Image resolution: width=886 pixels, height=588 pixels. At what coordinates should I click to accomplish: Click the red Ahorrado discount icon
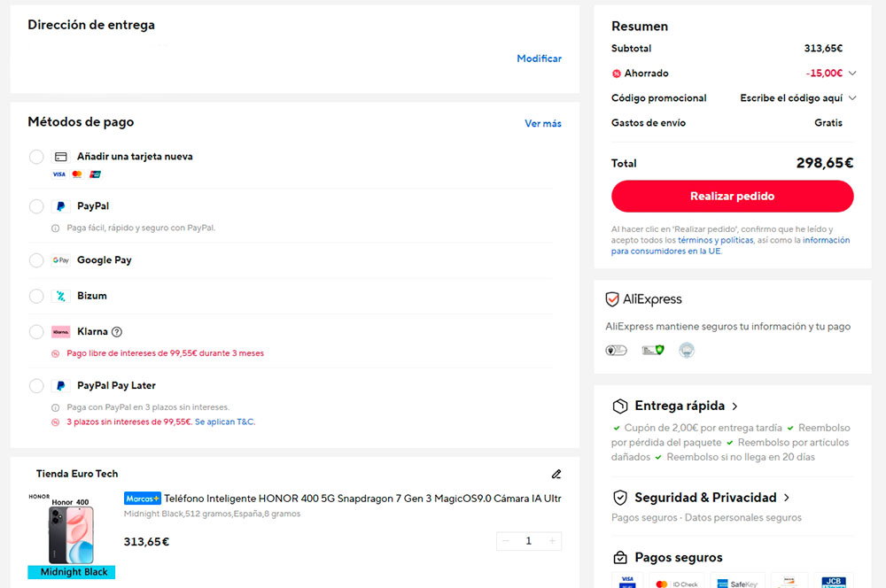pyautogui.click(x=617, y=73)
